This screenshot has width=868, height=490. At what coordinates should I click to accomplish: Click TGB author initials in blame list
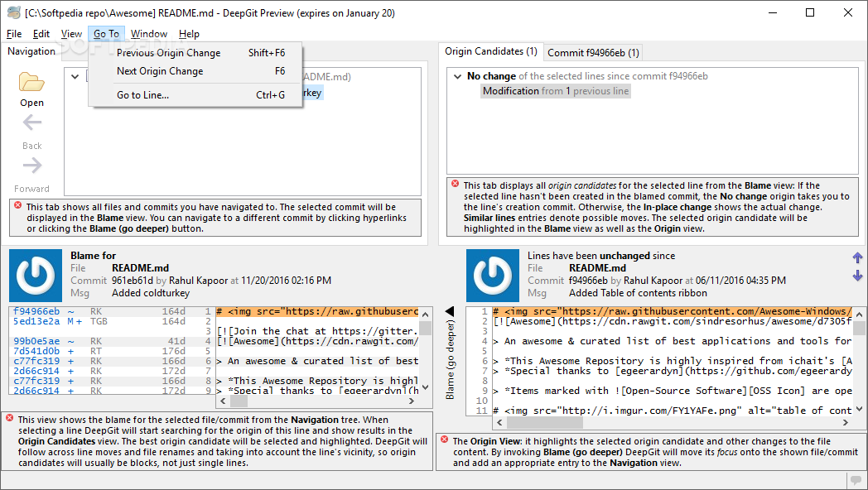(x=99, y=321)
